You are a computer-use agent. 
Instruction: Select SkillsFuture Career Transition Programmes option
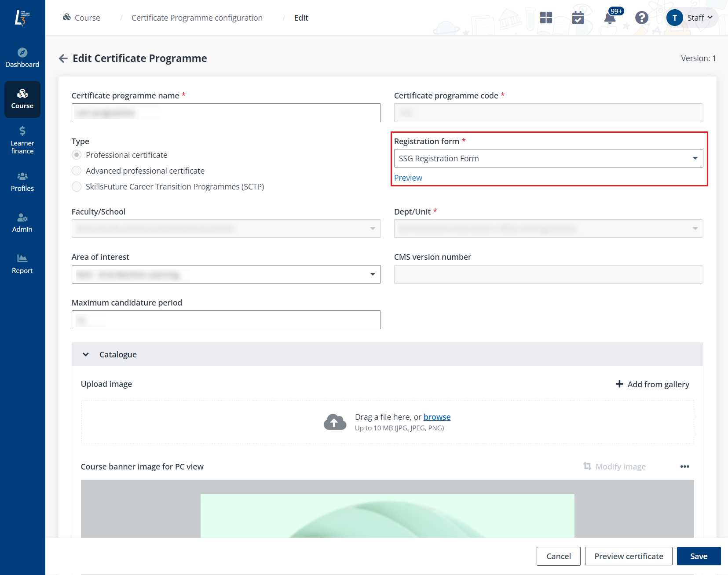coord(77,187)
